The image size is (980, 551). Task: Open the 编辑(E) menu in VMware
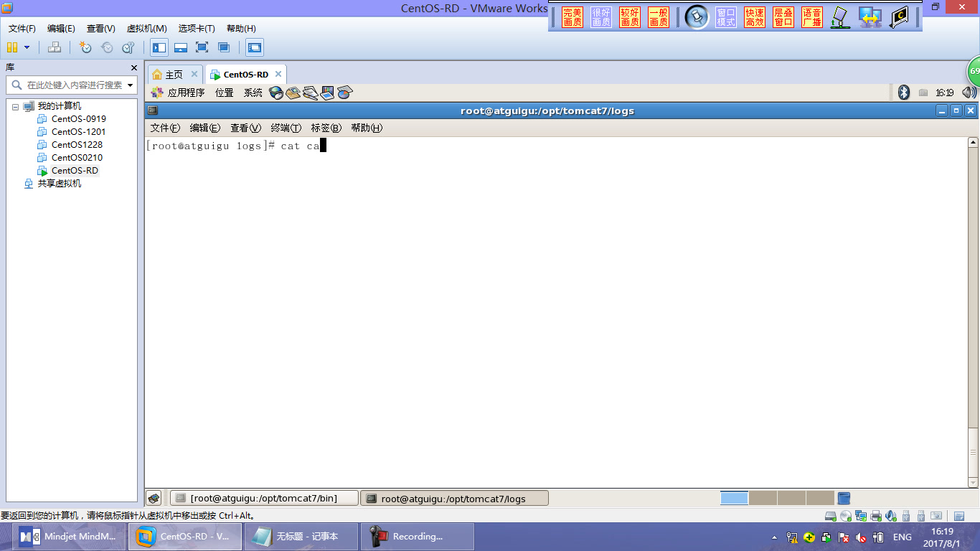(x=61, y=29)
